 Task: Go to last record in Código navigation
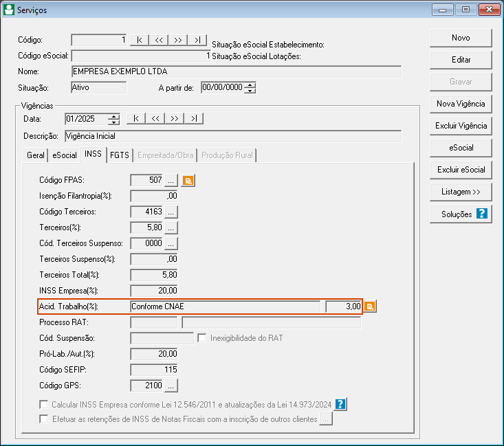point(197,41)
